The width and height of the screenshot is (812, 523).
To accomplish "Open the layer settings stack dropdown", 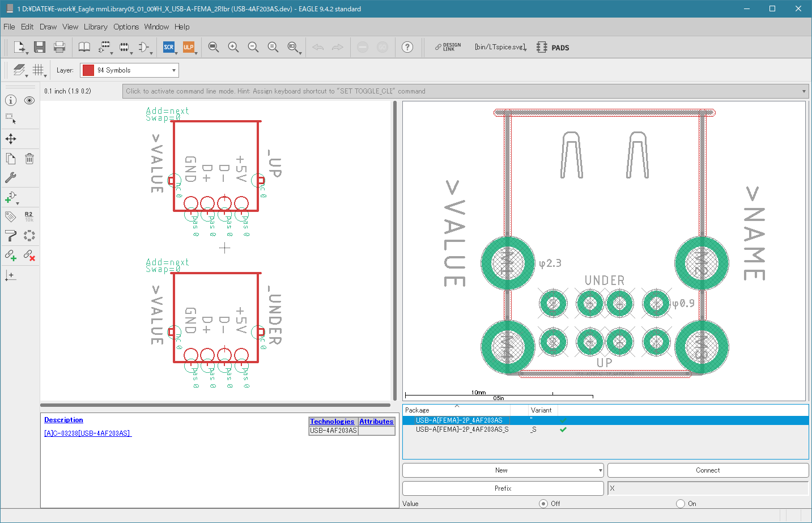I will click(20, 70).
